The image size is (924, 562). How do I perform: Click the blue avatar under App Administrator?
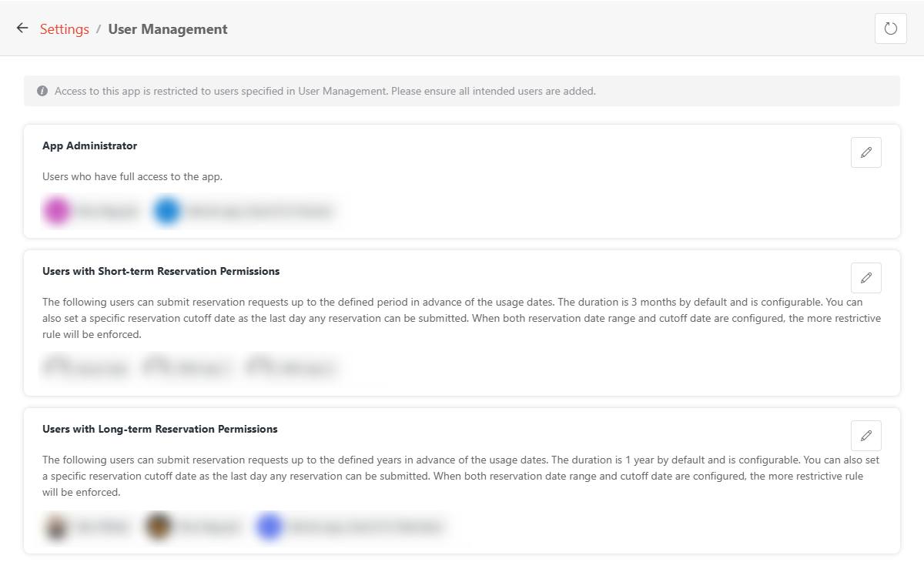pos(166,210)
